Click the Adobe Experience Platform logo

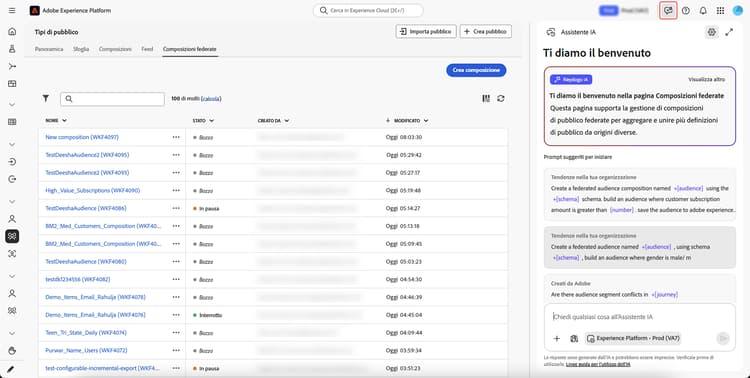pos(34,11)
